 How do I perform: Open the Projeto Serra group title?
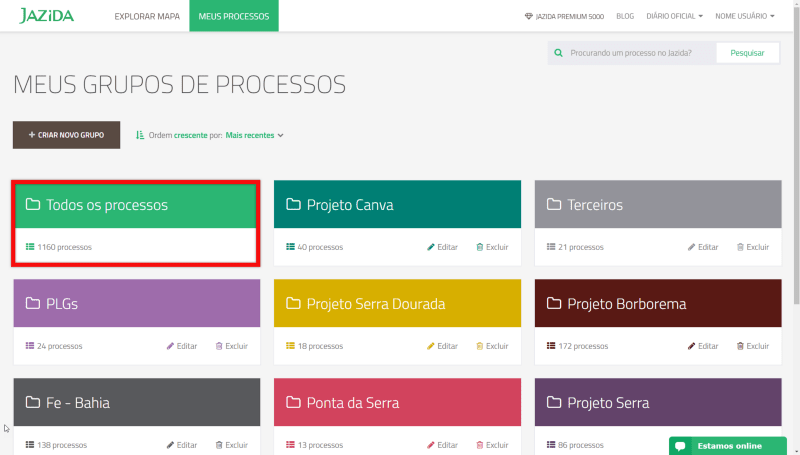[608, 403]
